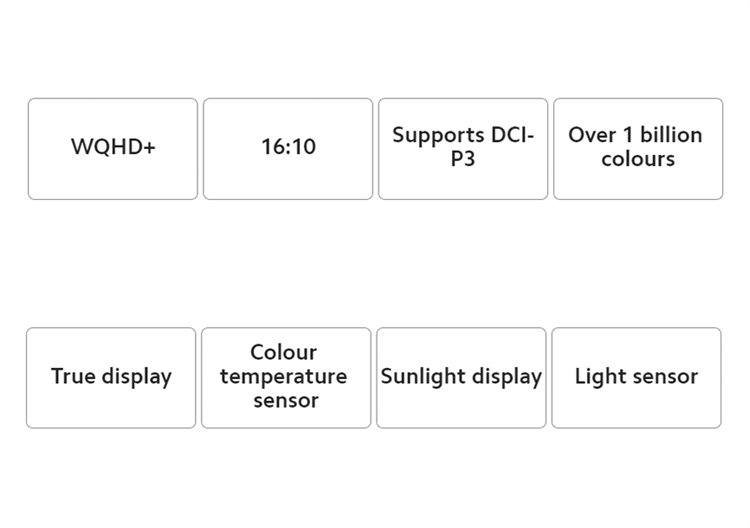
Task: Click the word sensor below temperature
Action: pos(286,401)
